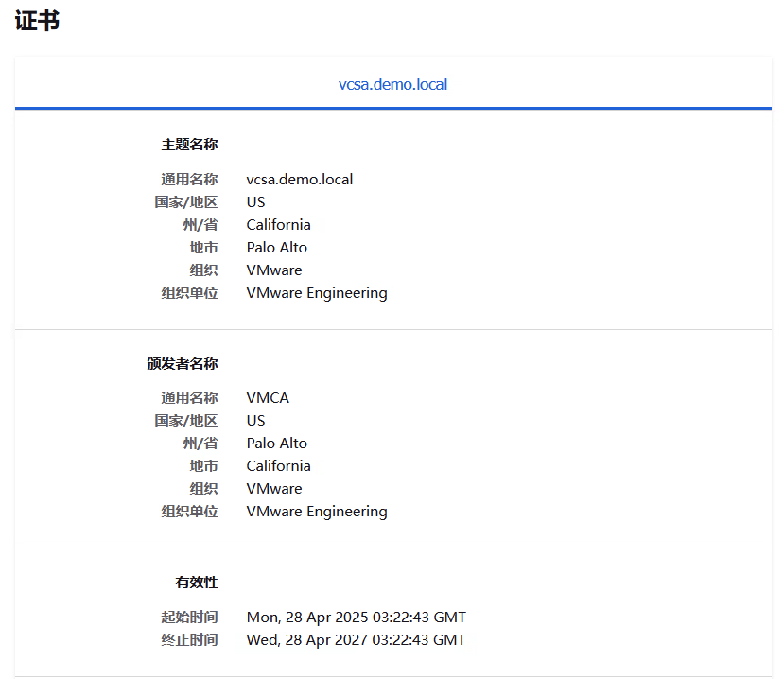
Task: Click the 颁发者名称 section heading
Action: coord(182,364)
